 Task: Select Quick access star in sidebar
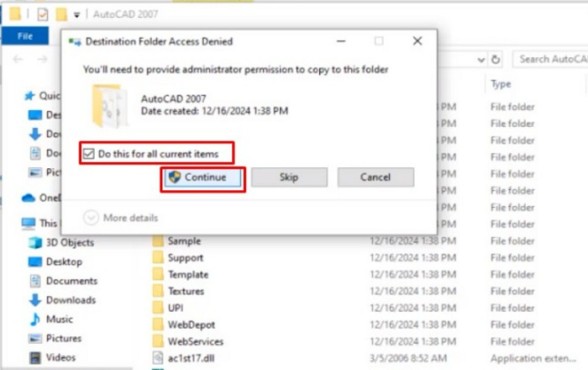tap(29, 96)
